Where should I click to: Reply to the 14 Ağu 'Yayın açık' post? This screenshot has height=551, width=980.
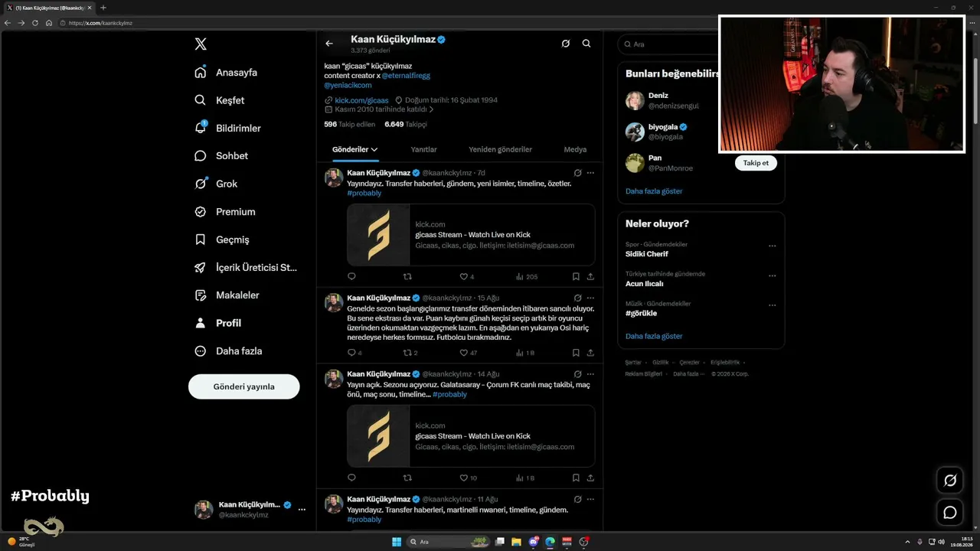[x=351, y=478]
